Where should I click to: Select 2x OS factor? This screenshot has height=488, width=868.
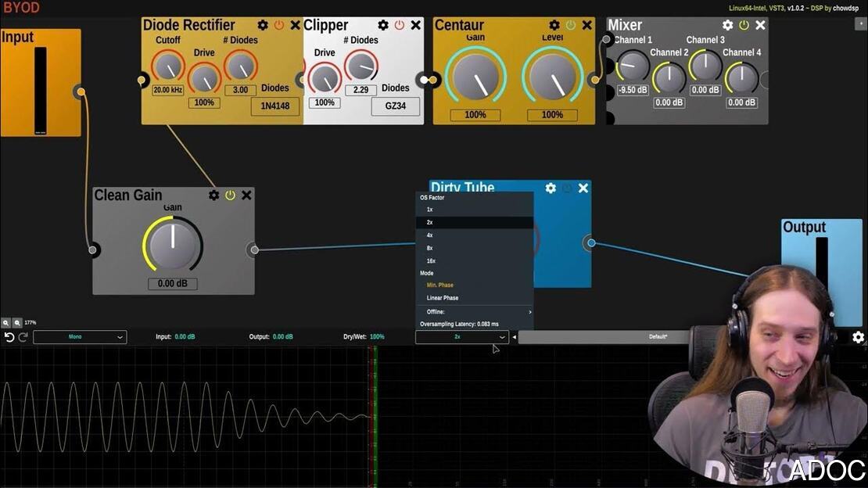pyautogui.click(x=475, y=222)
